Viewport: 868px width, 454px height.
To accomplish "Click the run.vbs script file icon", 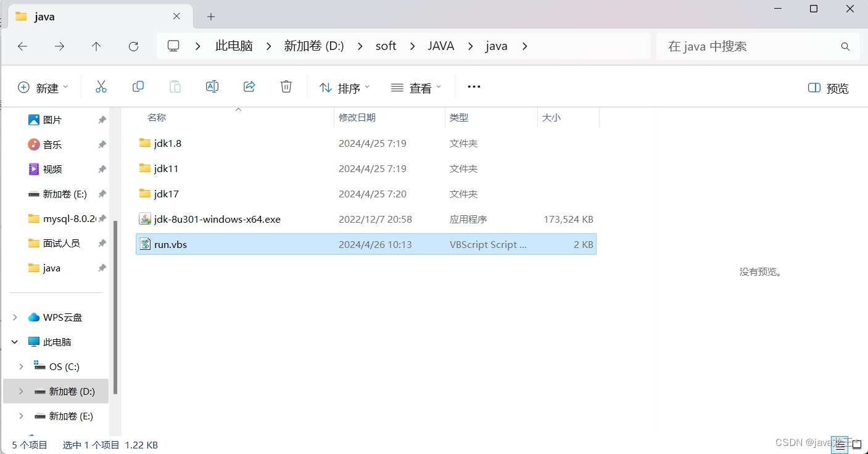I will (145, 244).
